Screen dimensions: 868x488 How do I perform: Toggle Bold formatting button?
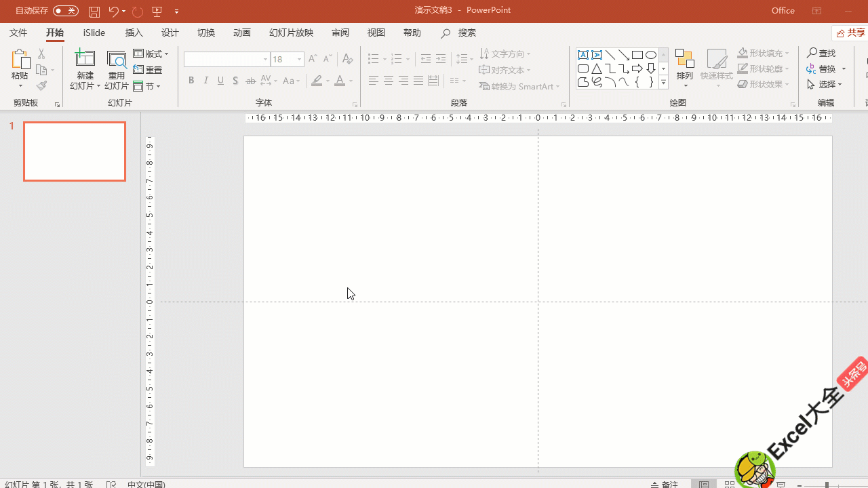click(x=191, y=81)
